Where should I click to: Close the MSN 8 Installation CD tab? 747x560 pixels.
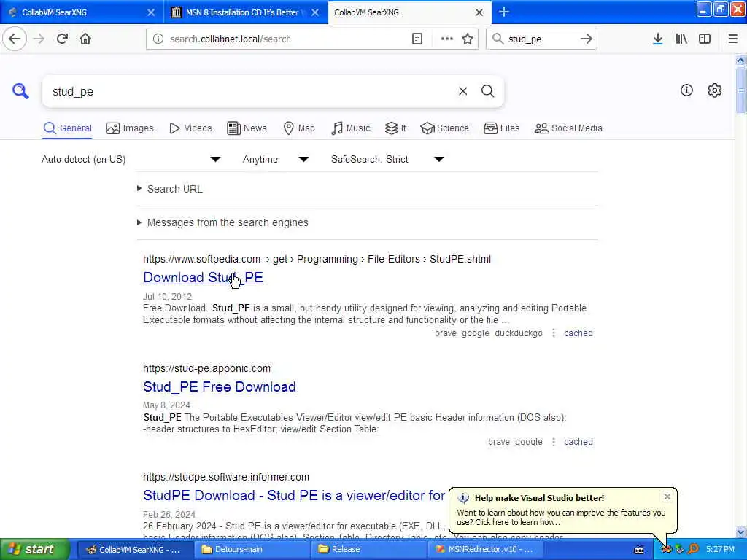[x=315, y=12]
